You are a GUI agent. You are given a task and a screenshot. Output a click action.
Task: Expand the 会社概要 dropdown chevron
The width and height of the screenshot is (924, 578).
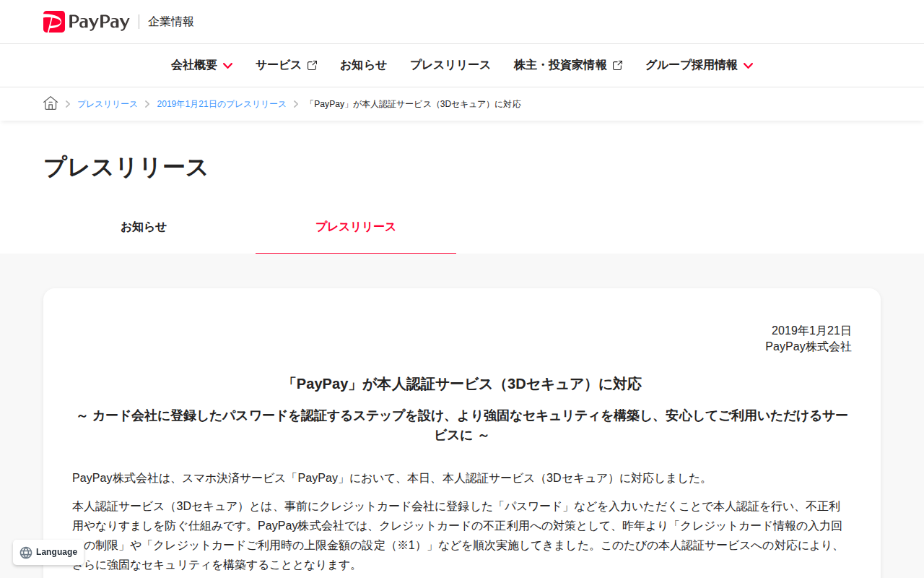point(227,65)
